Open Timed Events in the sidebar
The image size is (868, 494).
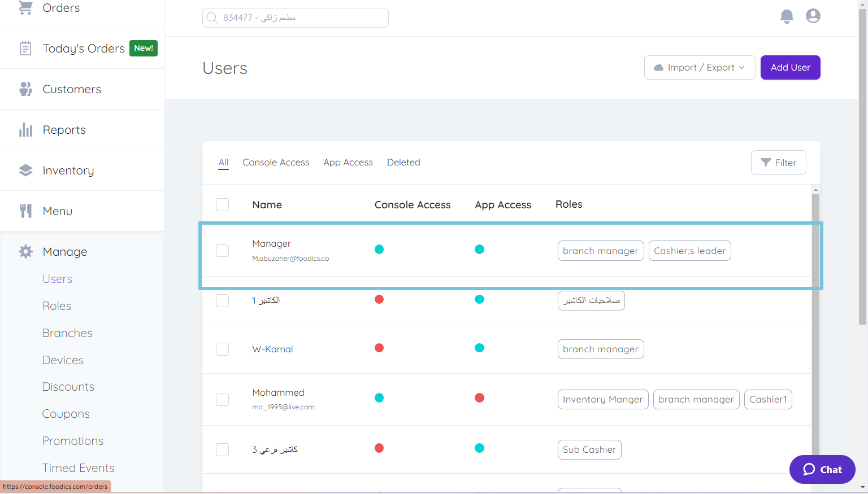tap(79, 468)
